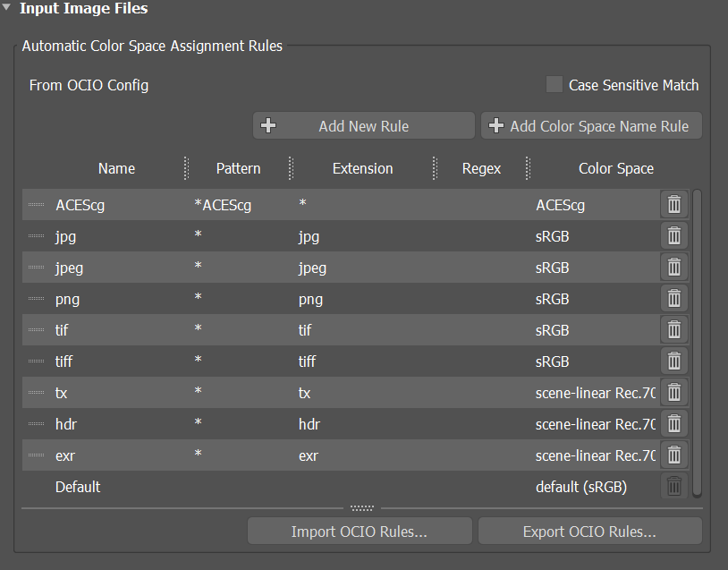Open Import OCIO Rules dialog
Image resolution: width=728 pixels, height=570 pixels.
click(359, 532)
